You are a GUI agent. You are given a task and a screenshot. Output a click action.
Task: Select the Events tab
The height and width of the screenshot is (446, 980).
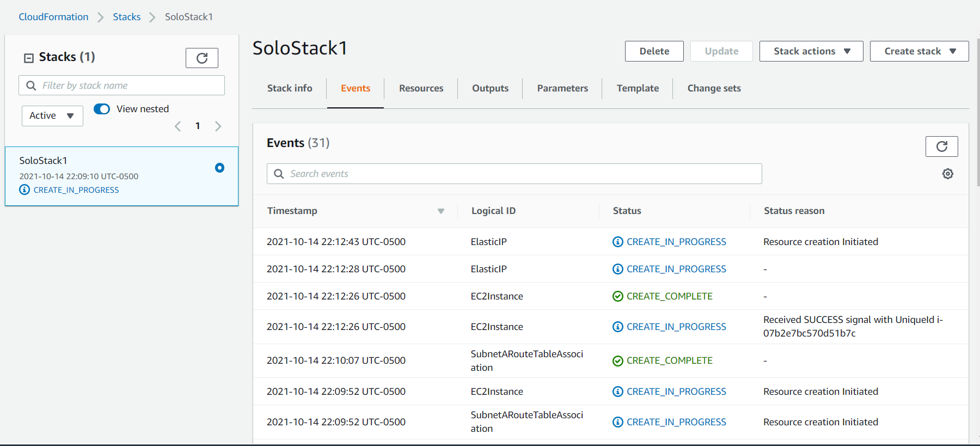click(356, 88)
